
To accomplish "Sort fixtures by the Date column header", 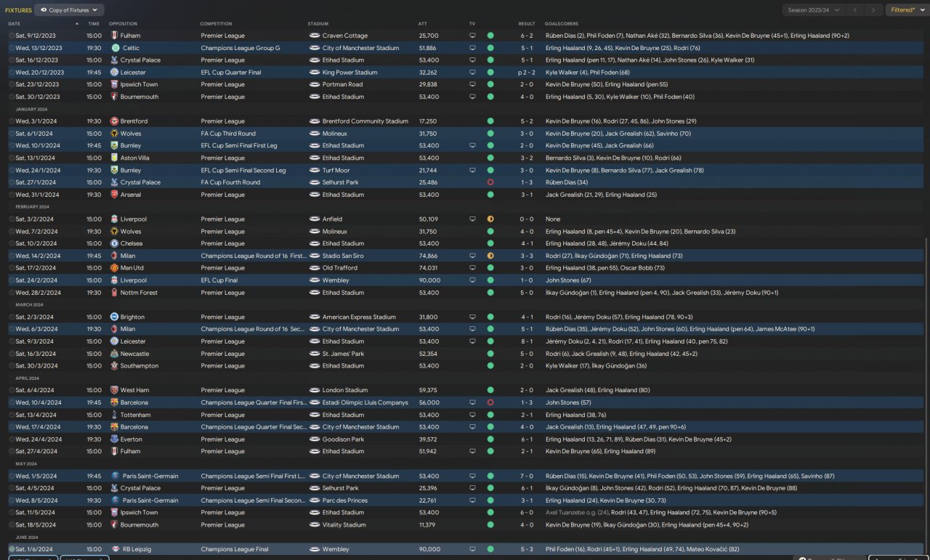I will coord(15,24).
